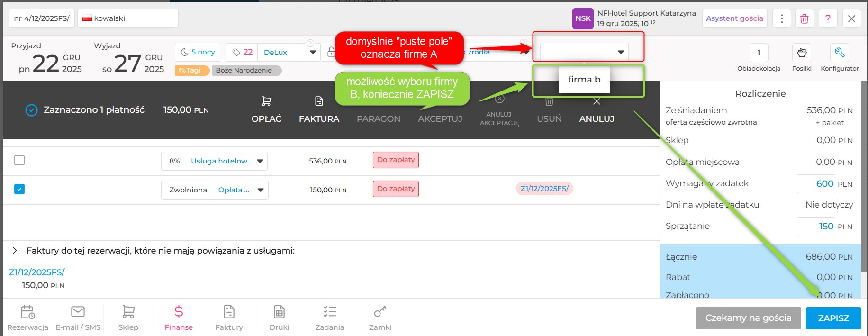This screenshot has height=336, width=868.
Task: Click the Tagi button
Action: (192, 71)
